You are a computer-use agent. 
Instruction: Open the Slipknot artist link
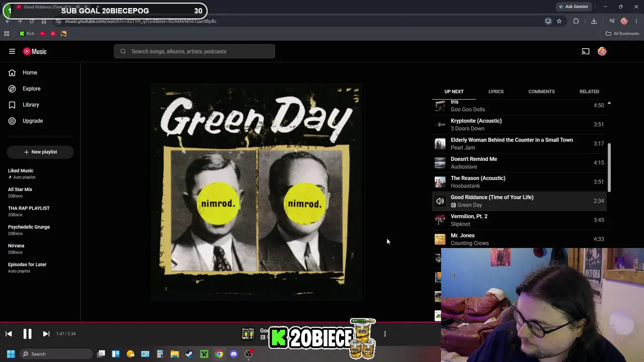460,224
